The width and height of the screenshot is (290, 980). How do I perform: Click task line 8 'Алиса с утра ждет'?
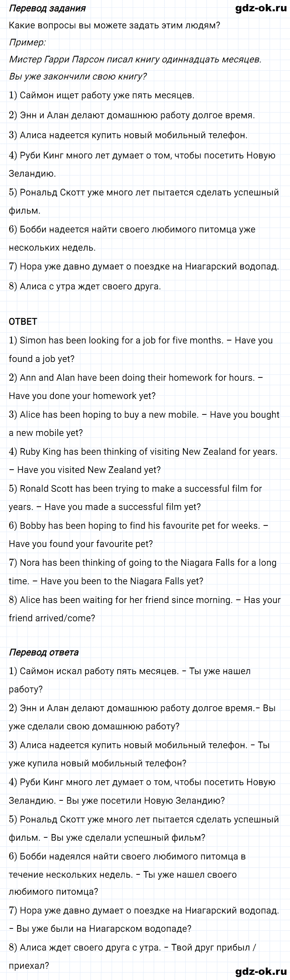85,286
